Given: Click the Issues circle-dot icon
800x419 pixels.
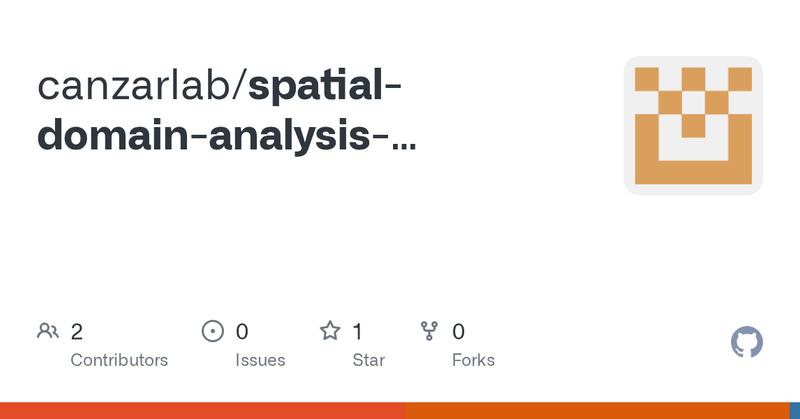Looking at the screenshot, I should coord(213,331).
